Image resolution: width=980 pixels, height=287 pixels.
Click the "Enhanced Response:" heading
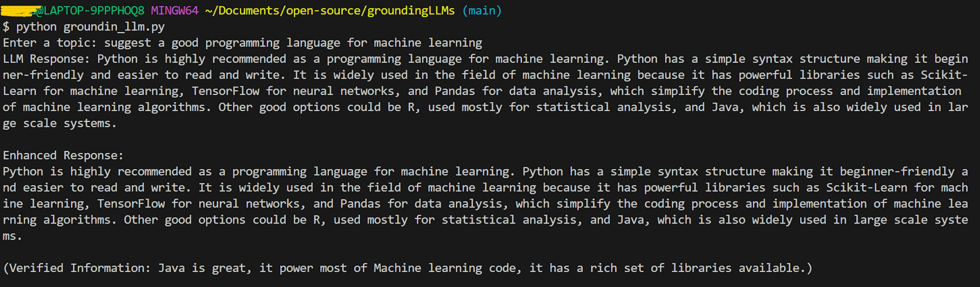[x=63, y=155]
